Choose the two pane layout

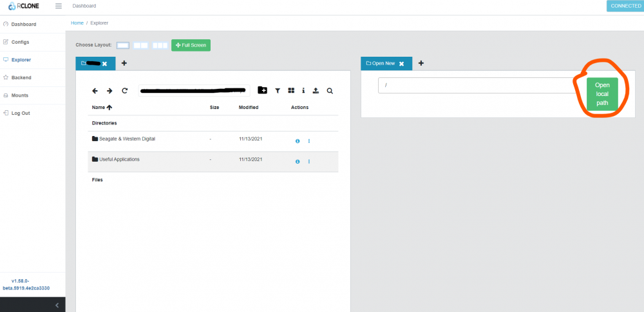(x=140, y=45)
